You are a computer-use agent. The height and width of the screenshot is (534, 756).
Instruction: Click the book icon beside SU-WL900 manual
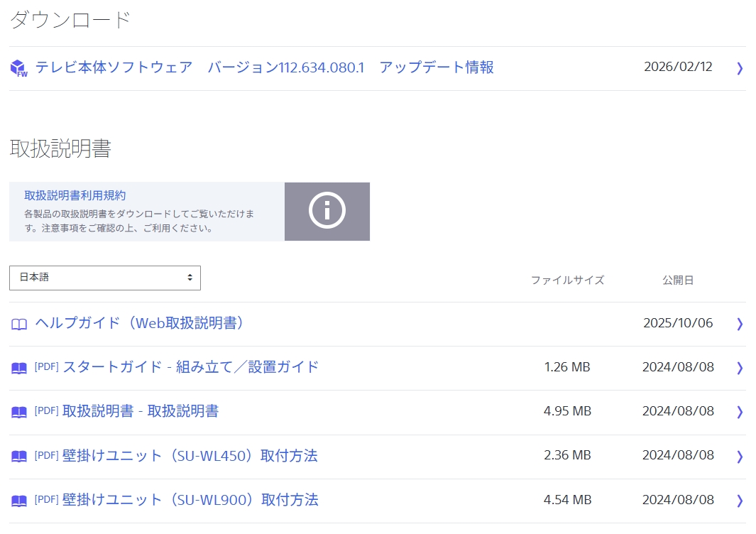(19, 501)
